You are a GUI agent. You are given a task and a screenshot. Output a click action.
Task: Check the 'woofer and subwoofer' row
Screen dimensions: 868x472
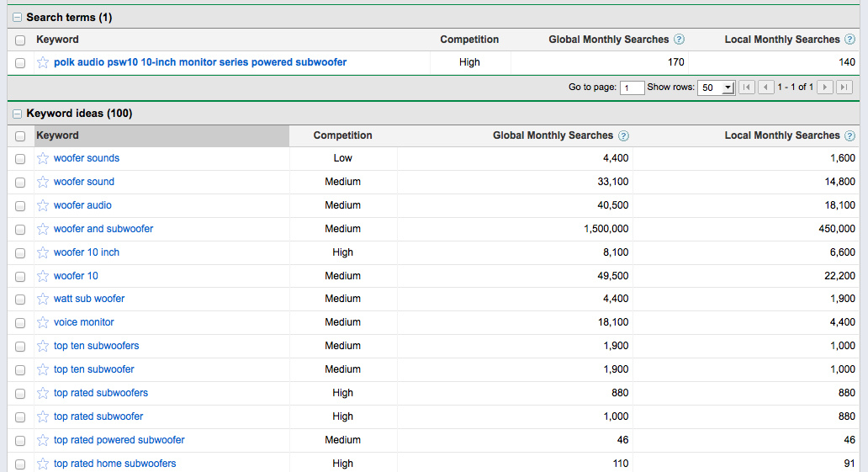[20, 230]
